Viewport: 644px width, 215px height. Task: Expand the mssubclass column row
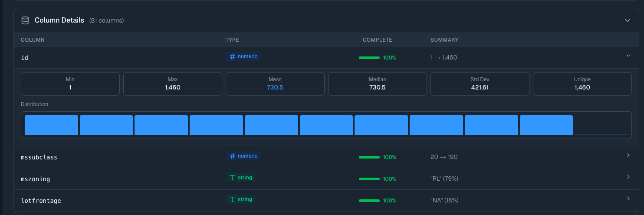click(628, 155)
